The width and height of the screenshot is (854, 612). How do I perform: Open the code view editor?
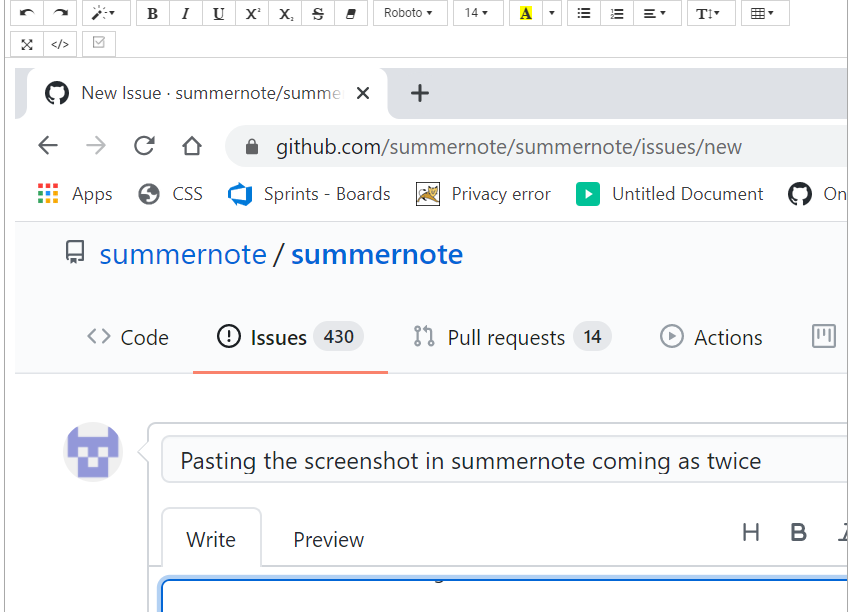60,44
